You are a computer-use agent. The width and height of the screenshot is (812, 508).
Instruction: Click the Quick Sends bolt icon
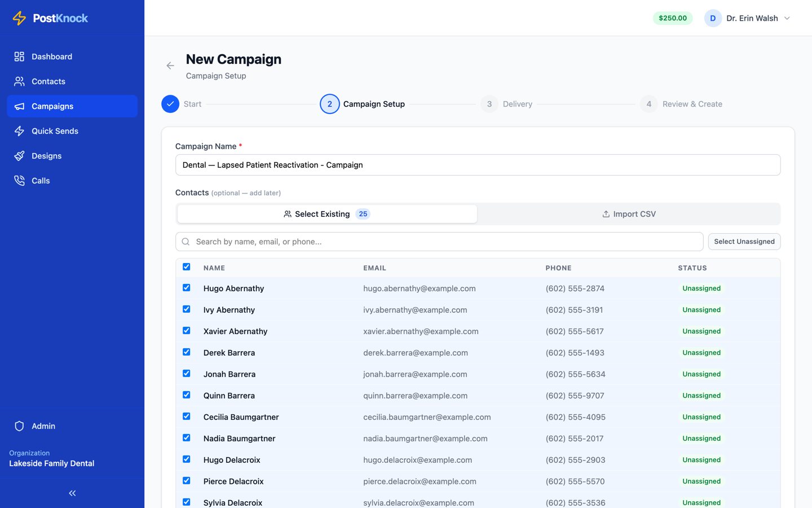[x=19, y=131]
